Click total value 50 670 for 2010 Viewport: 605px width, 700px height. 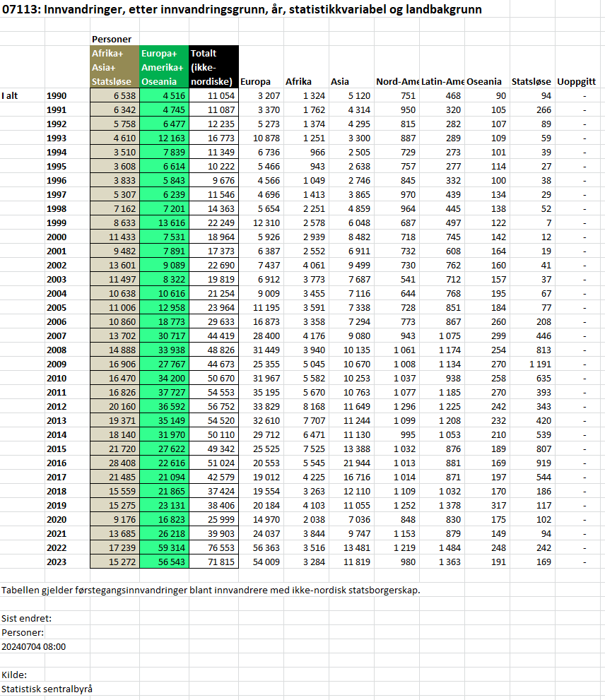tap(214, 378)
